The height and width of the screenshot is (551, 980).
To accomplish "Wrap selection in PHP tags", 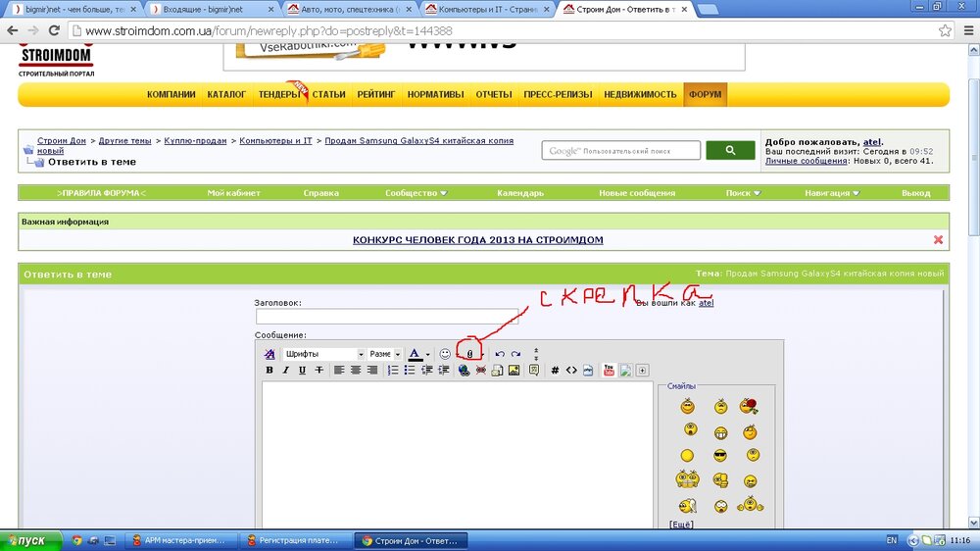I will 588,371.
